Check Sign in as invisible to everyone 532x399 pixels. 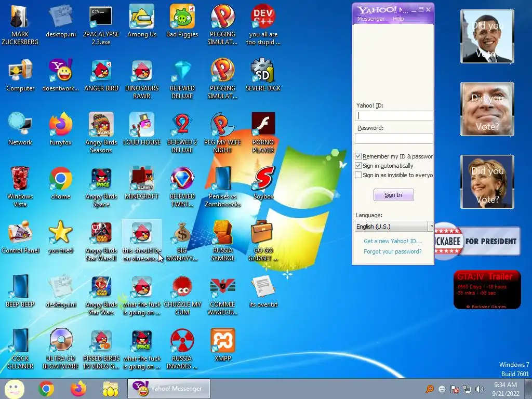[358, 175]
